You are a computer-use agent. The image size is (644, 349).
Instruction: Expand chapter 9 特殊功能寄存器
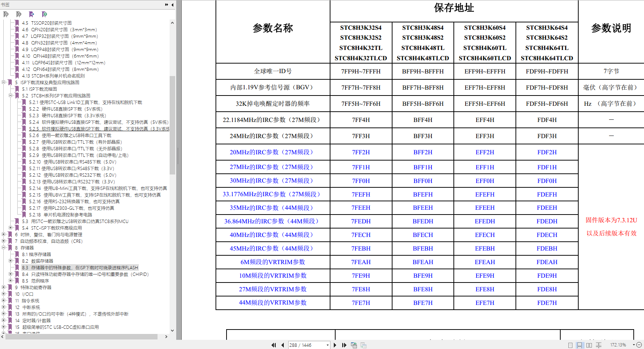pyautogui.click(x=4, y=287)
